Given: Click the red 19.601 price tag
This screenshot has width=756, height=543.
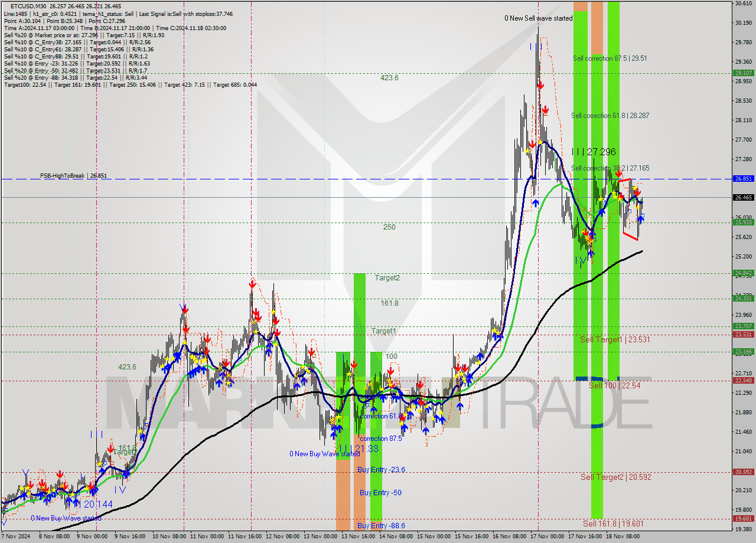Looking at the screenshot, I should coord(743,518).
